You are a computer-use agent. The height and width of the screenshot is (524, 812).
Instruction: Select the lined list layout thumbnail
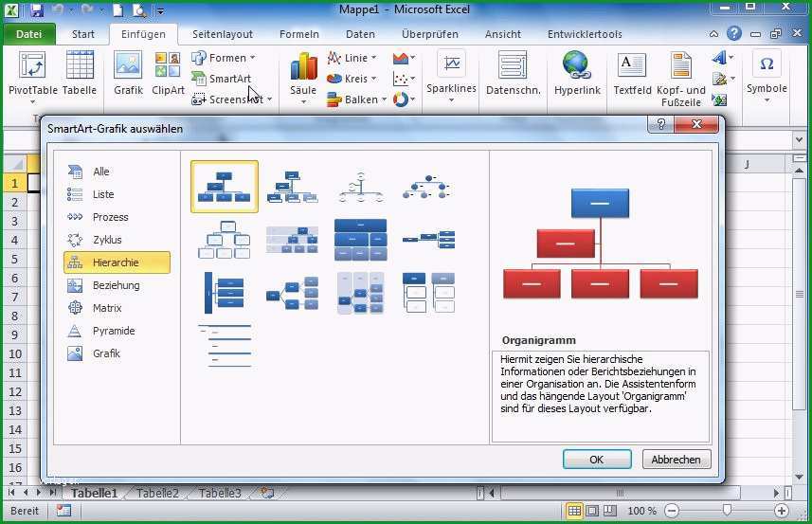pyautogui.click(x=225, y=346)
